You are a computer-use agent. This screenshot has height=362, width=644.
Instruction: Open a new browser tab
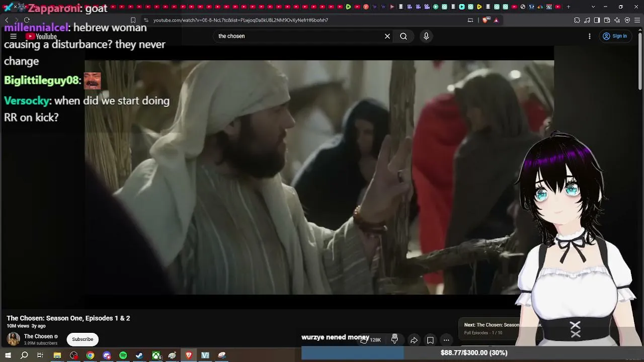[569, 7]
